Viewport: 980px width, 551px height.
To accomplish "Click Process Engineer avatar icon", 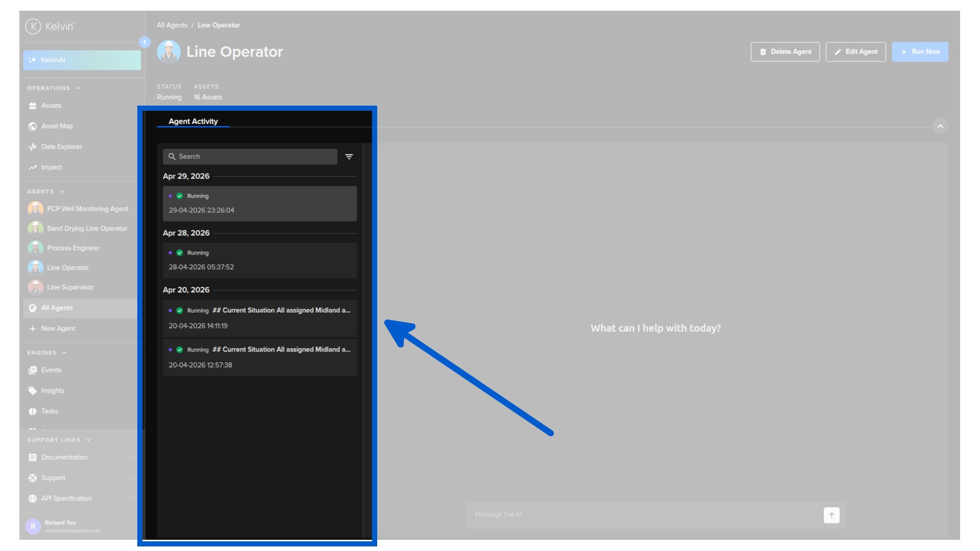I will (x=35, y=248).
